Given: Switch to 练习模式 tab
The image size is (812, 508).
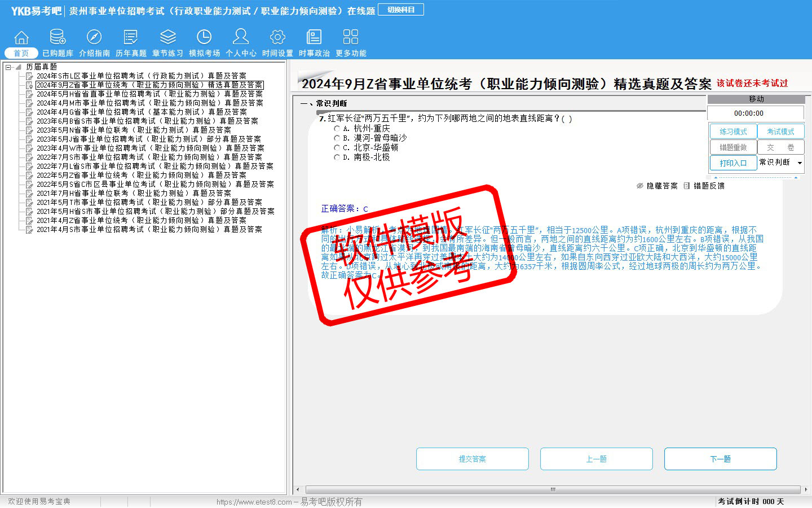Looking at the screenshot, I should click(733, 132).
